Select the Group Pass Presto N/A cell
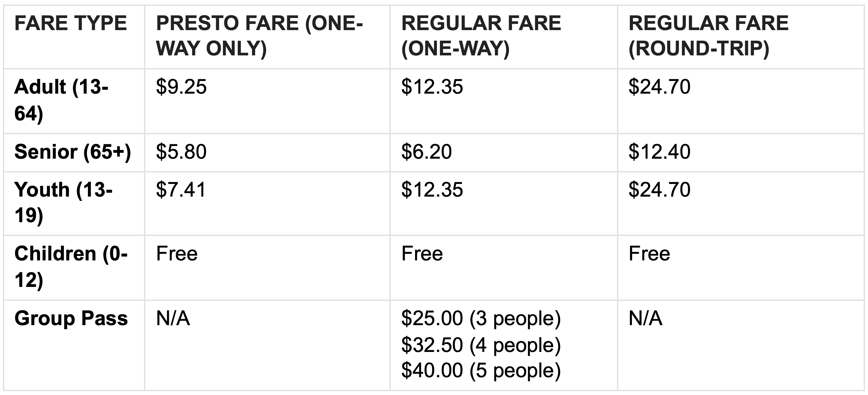This screenshot has height=395, width=868. (x=173, y=318)
